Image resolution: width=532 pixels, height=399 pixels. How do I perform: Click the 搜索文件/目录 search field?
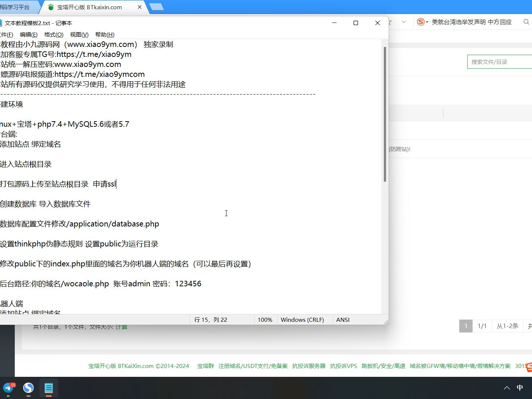(x=499, y=62)
